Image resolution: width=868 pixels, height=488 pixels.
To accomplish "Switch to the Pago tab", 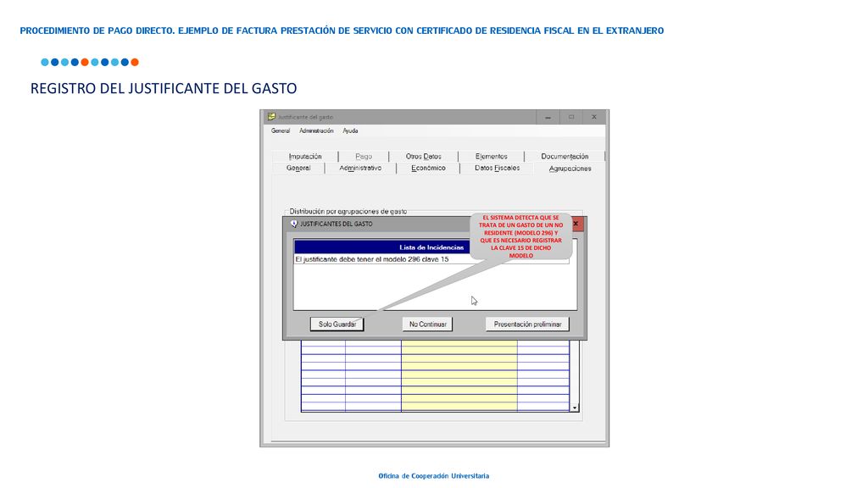I will click(364, 157).
